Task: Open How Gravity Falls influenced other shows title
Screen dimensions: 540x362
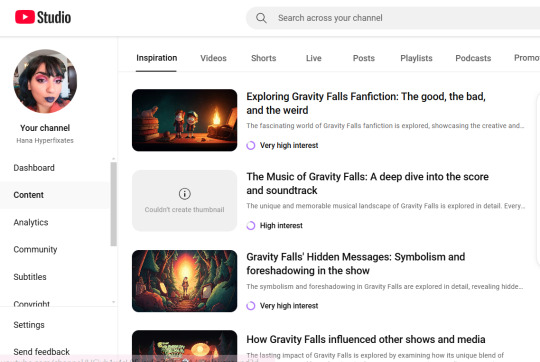Action: tap(366, 339)
